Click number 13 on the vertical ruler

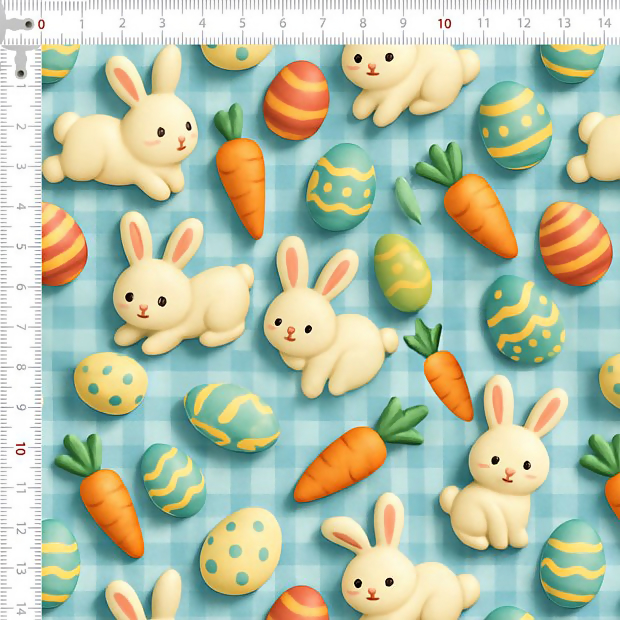[x=20, y=570]
